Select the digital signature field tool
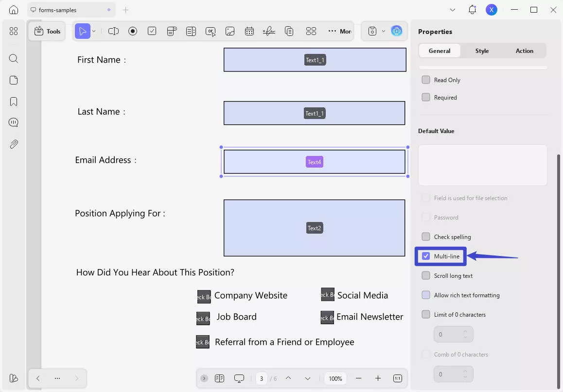Viewport: 563px width, 392px height. click(x=269, y=31)
